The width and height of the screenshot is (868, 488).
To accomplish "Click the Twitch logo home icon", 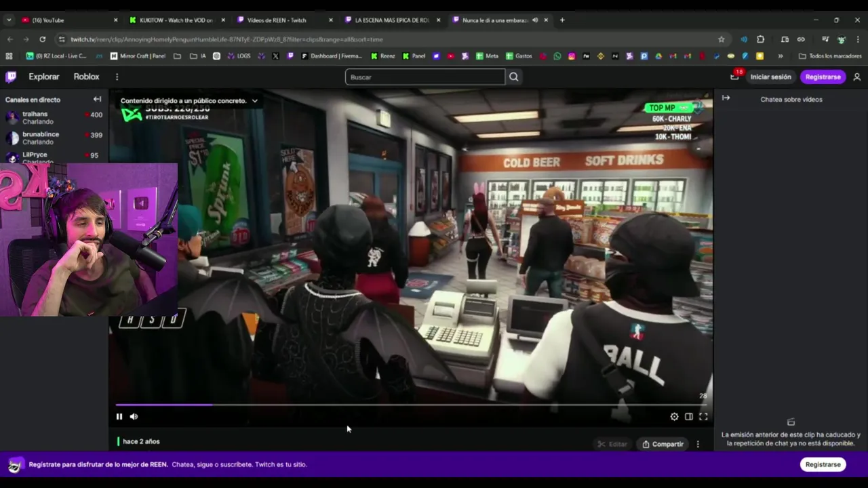I will click(11, 77).
